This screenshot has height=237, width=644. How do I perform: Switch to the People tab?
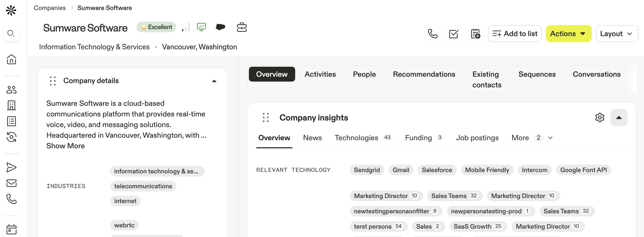pyautogui.click(x=364, y=74)
